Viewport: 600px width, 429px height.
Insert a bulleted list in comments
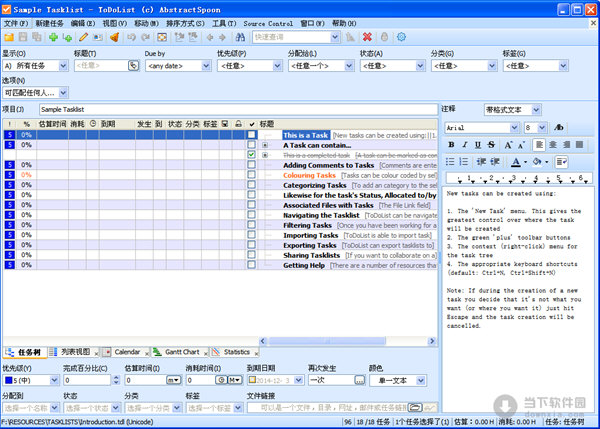pyautogui.click(x=450, y=162)
